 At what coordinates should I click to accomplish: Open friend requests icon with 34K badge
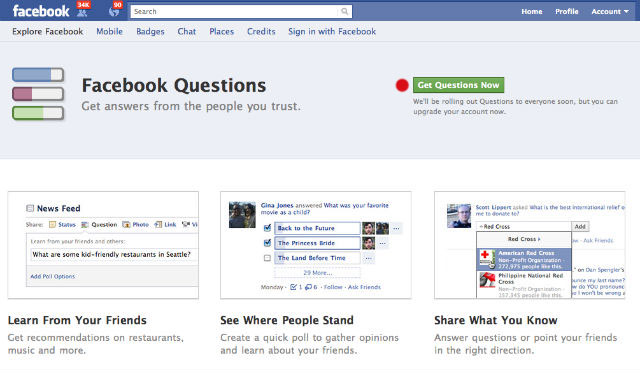tap(82, 12)
